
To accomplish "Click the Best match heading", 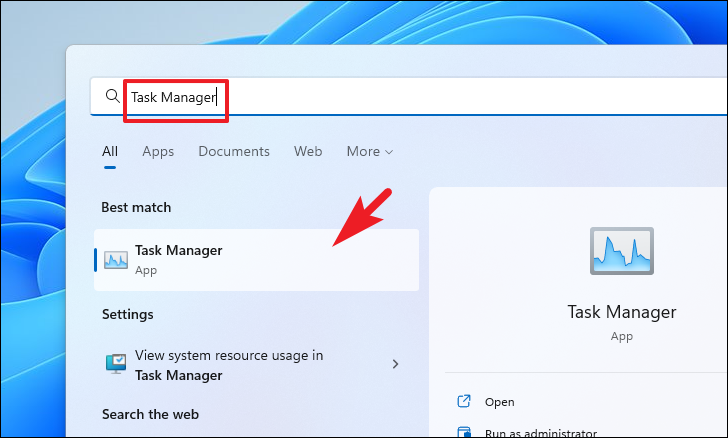I will (136, 207).
